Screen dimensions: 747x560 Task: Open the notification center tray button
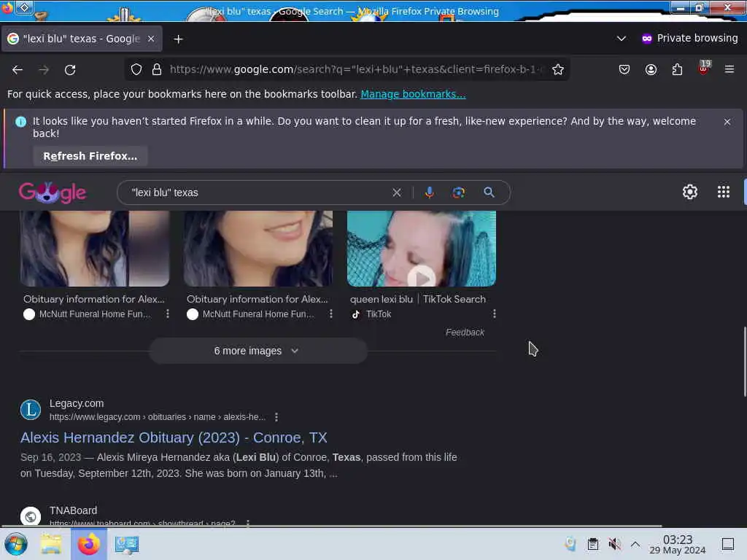(x=728, y=544)
